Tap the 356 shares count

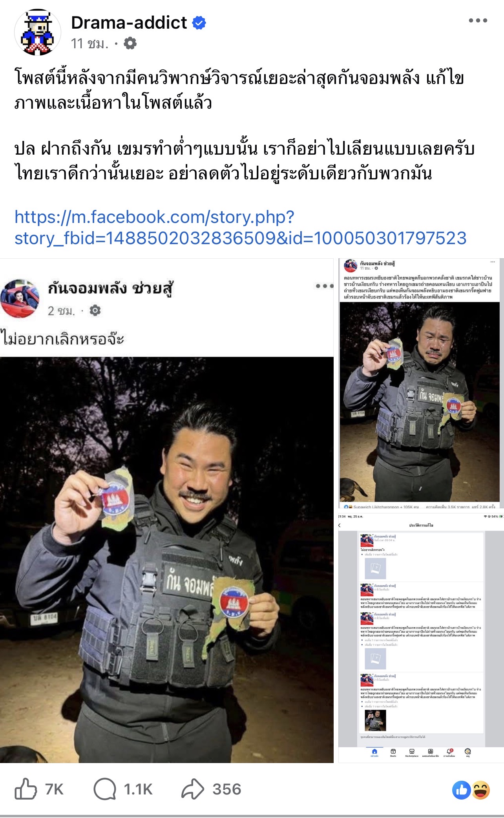pyautogui.click(x=227, y=789)
